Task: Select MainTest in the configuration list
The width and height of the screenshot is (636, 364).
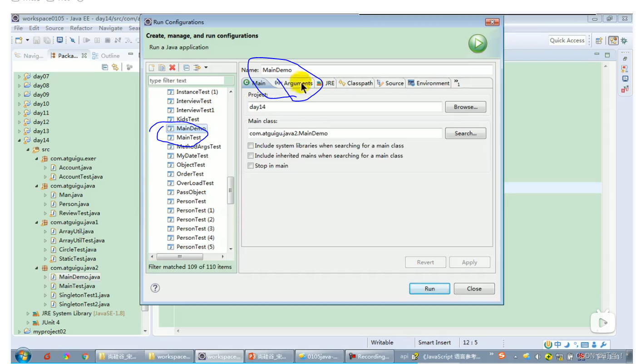Action: (x=188, y=138)
